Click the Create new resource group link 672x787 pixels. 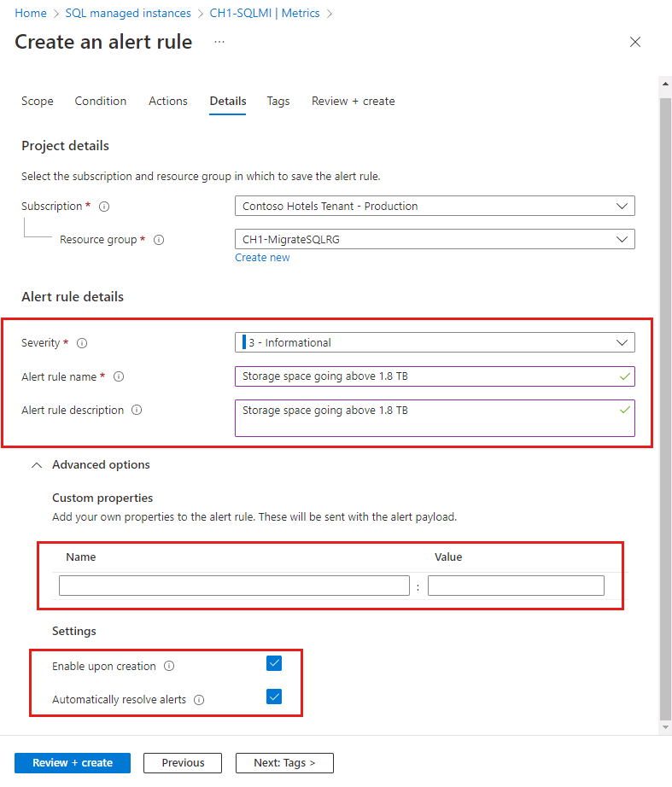[262, 257]
